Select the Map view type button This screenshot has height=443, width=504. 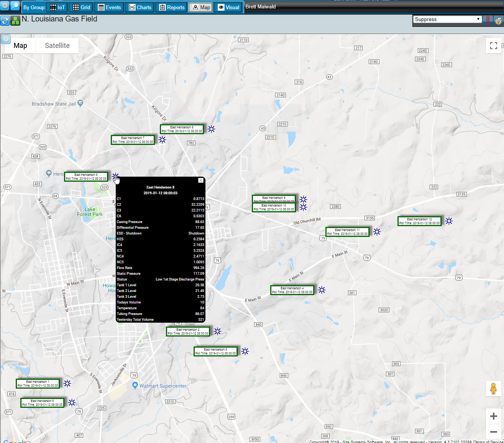click(x=20, y=46)
